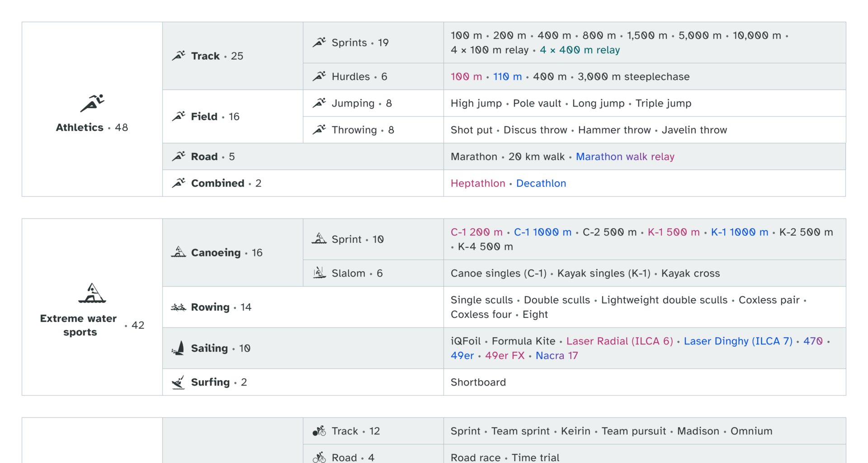Screen dimensions: 868x463
Task: Open the Laser Dinghy (ILCA 7) link
Action: point(738,341)
